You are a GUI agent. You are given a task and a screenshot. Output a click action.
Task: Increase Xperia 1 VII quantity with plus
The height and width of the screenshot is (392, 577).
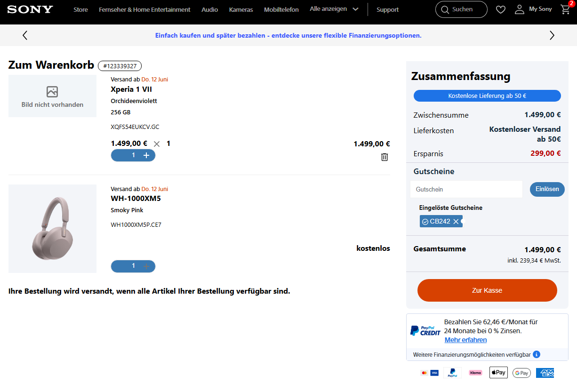tap(146, 155)
